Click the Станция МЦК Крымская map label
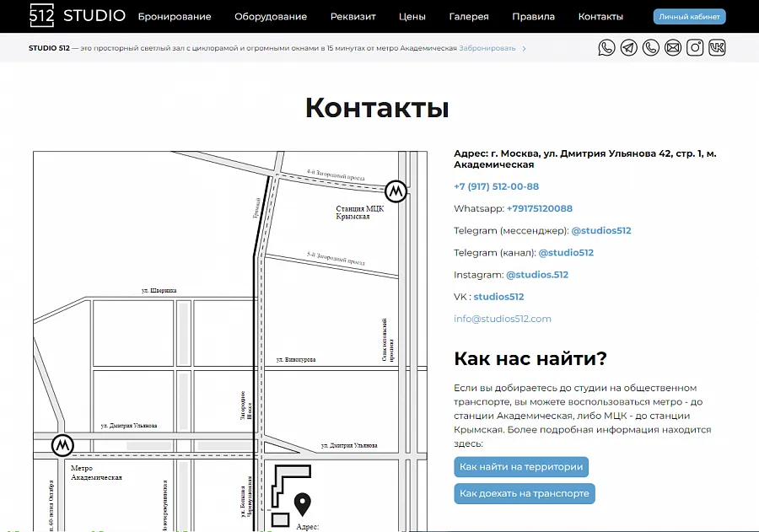Viewport: 759px width, 532px height. click(359, 212)
